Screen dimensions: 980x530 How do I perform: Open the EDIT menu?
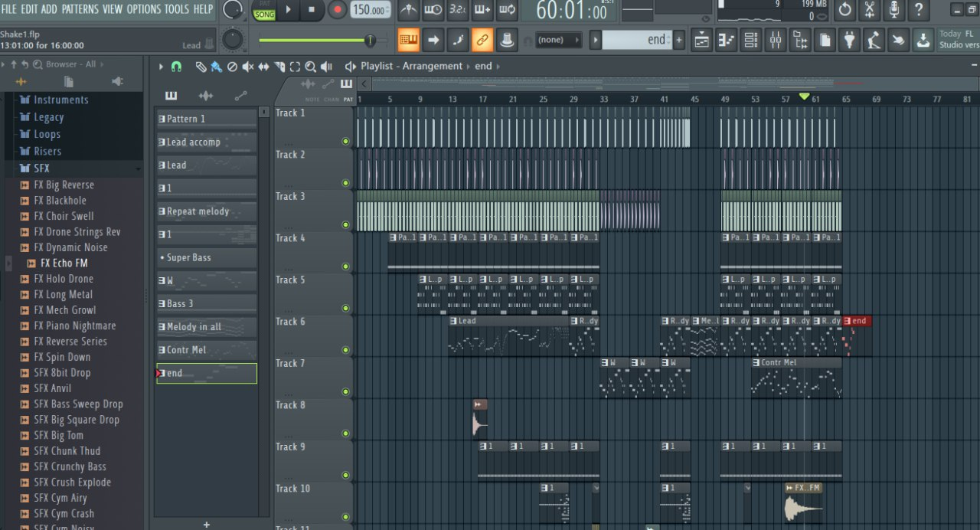pos(29,9)
